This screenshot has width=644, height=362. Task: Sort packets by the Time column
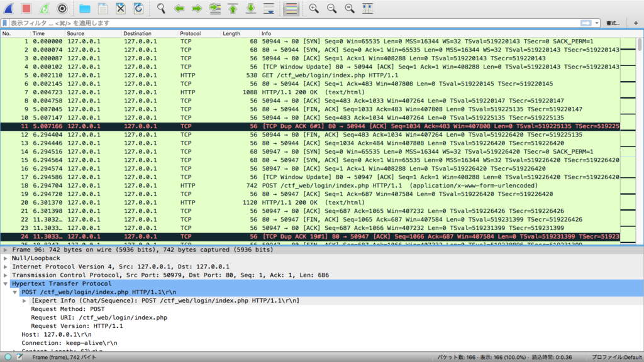click(47, 33)
